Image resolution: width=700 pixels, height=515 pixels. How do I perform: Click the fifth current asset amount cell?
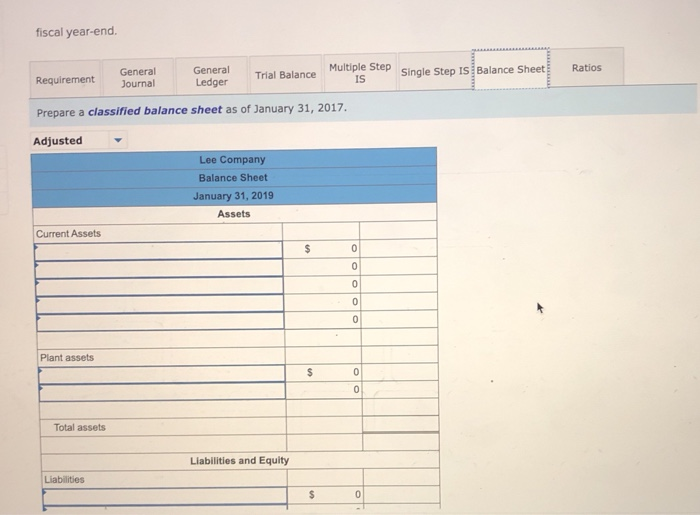323,319
